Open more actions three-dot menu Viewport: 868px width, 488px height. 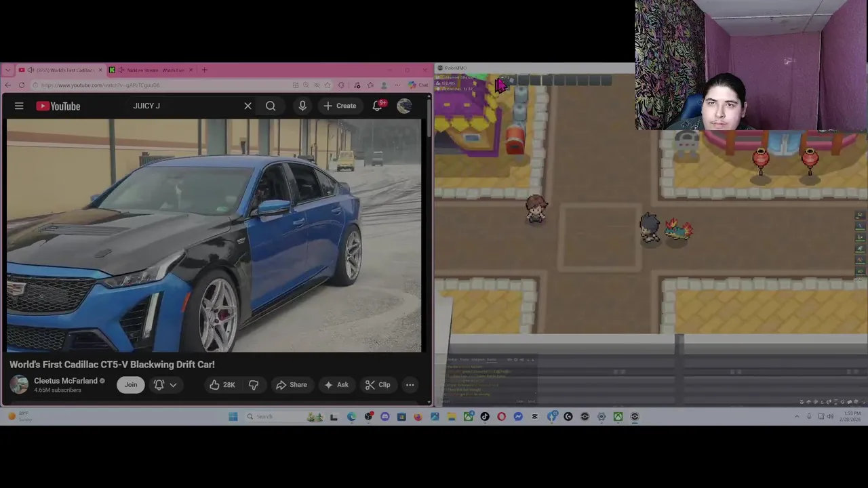pyautogui.click(x=410, y=384)
